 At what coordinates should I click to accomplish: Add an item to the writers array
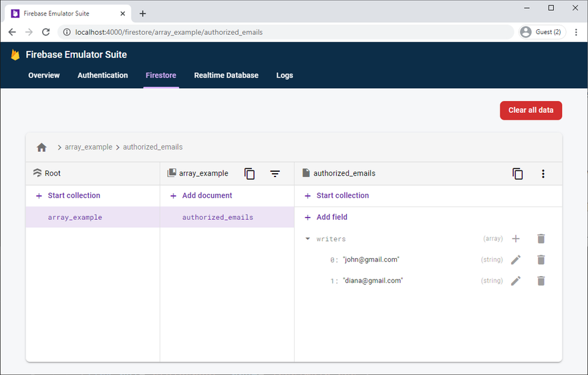516,239
